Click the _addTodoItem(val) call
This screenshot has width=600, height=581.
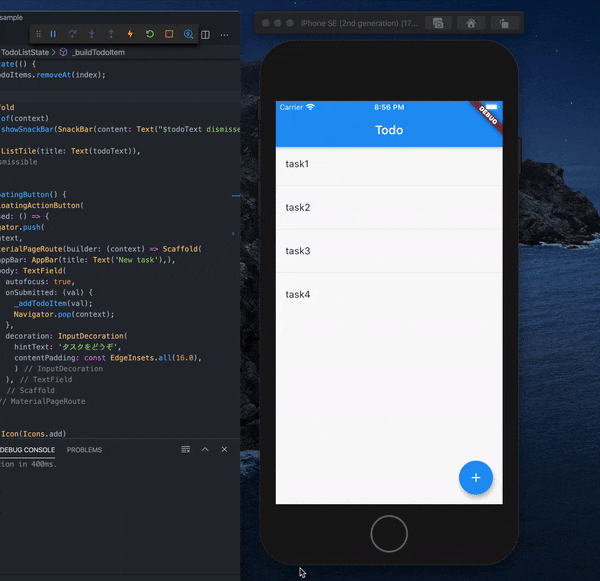click(53, 304)
